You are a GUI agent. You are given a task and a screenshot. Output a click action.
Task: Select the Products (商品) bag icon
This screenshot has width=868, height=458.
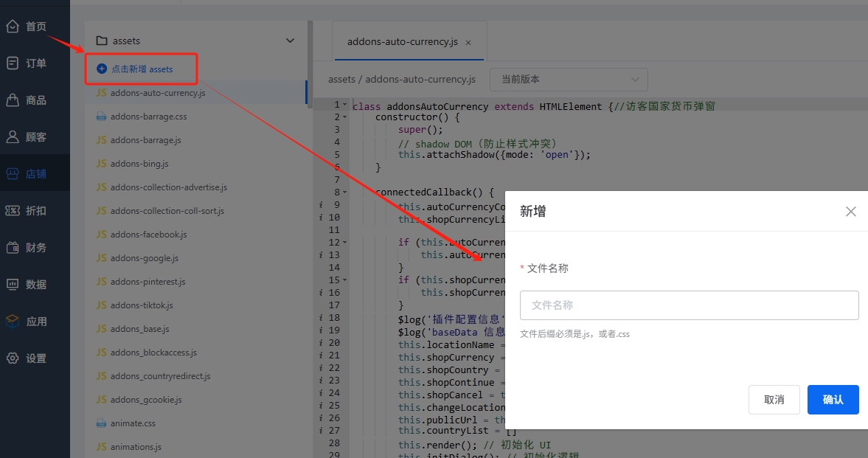pos(13,100)
